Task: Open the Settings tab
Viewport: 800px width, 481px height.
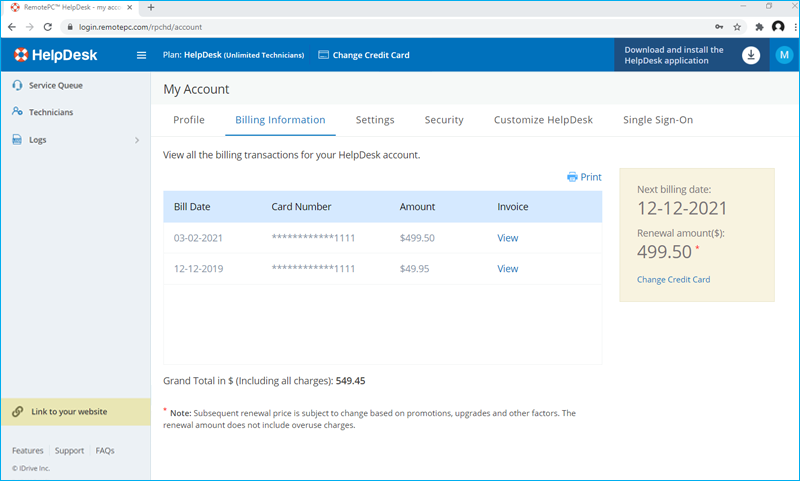Action: coord(375,120)
